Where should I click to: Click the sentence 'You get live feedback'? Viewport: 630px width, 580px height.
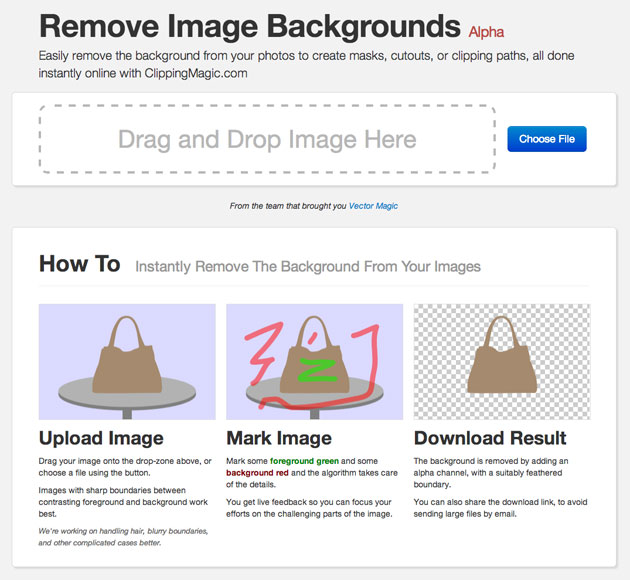(x=309, y=508)
